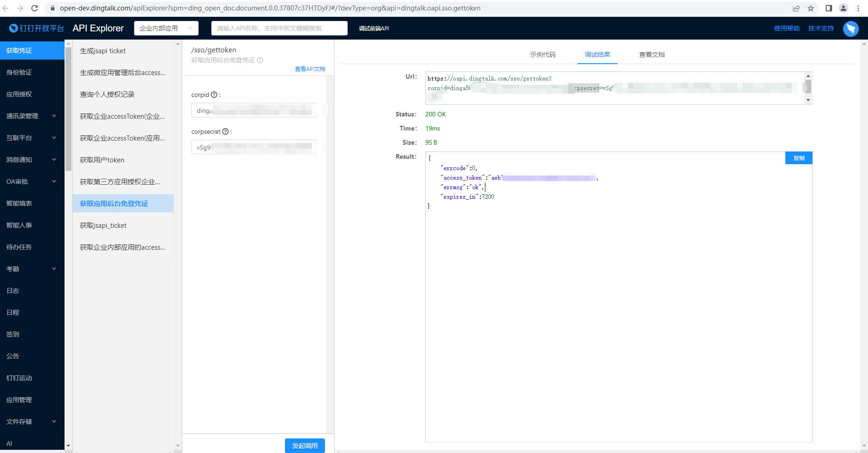Click the help icon beside 获取应用后台免登凭证 subtitle
The image size is (868, 453).
click(260, 60)
